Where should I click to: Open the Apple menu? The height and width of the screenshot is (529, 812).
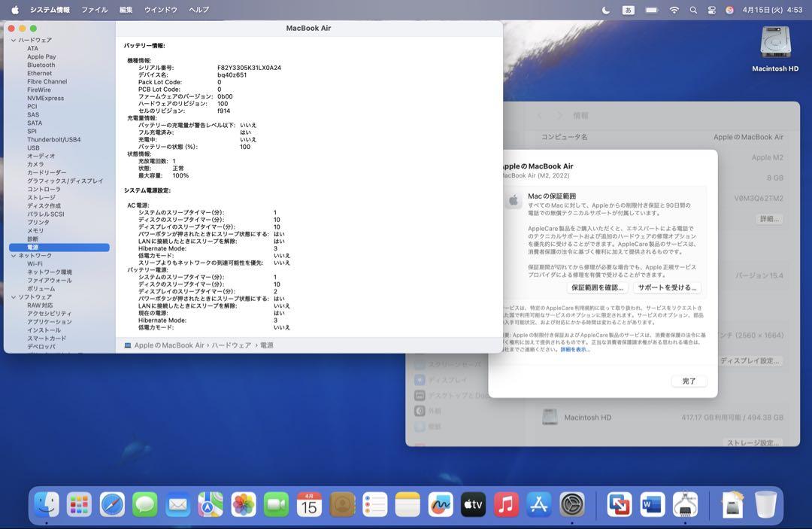[x=15, y=10]
